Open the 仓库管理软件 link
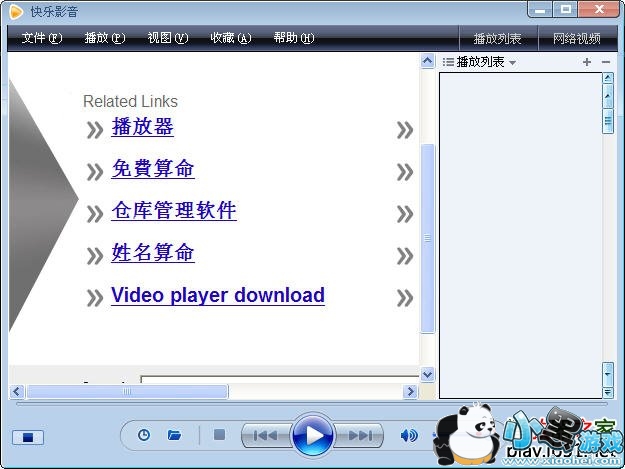This screenshot has width=625, height=469. pyautogui.click(x=174, y=210)
